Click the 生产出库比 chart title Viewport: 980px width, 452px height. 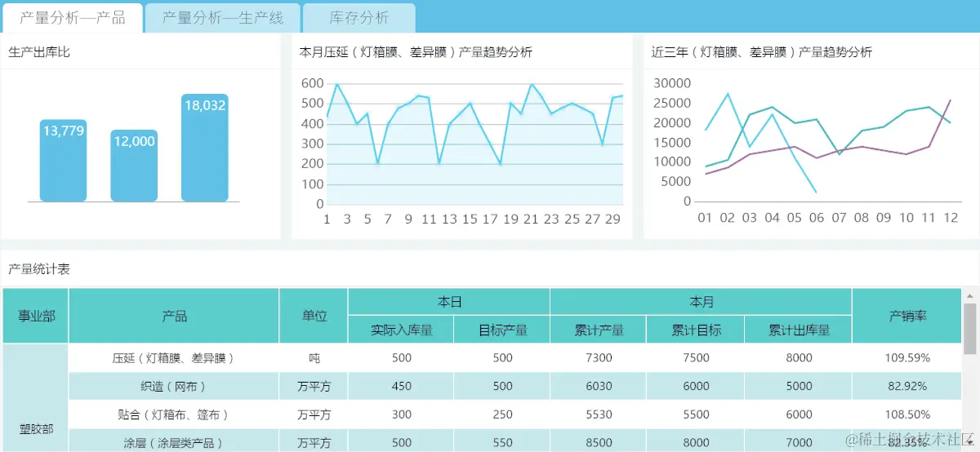[39, 52]
